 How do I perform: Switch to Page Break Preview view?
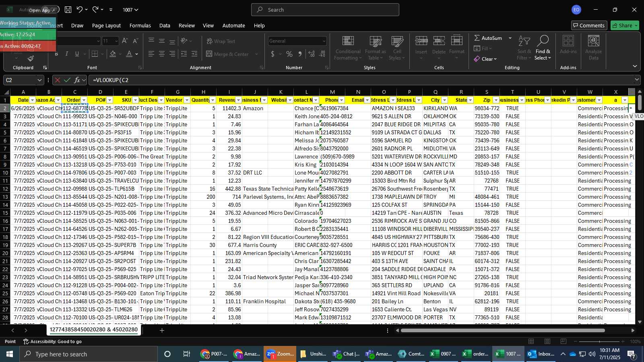coord(563,341)
